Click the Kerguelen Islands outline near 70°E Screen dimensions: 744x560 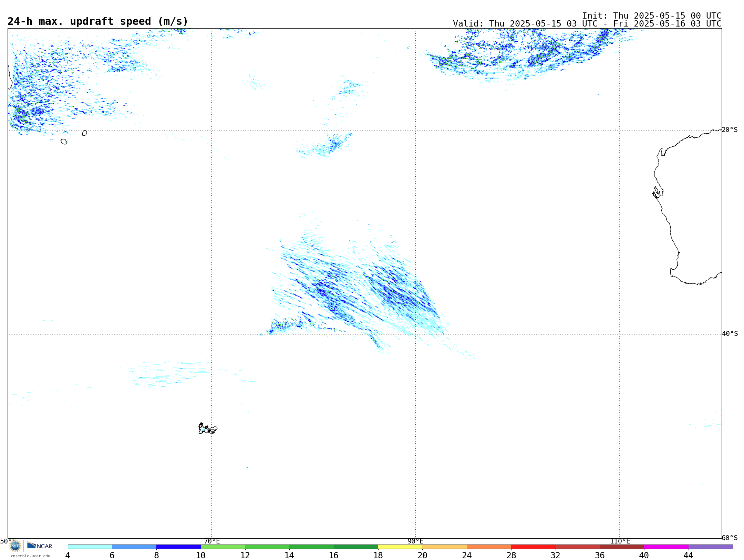[x=208, y=428]
